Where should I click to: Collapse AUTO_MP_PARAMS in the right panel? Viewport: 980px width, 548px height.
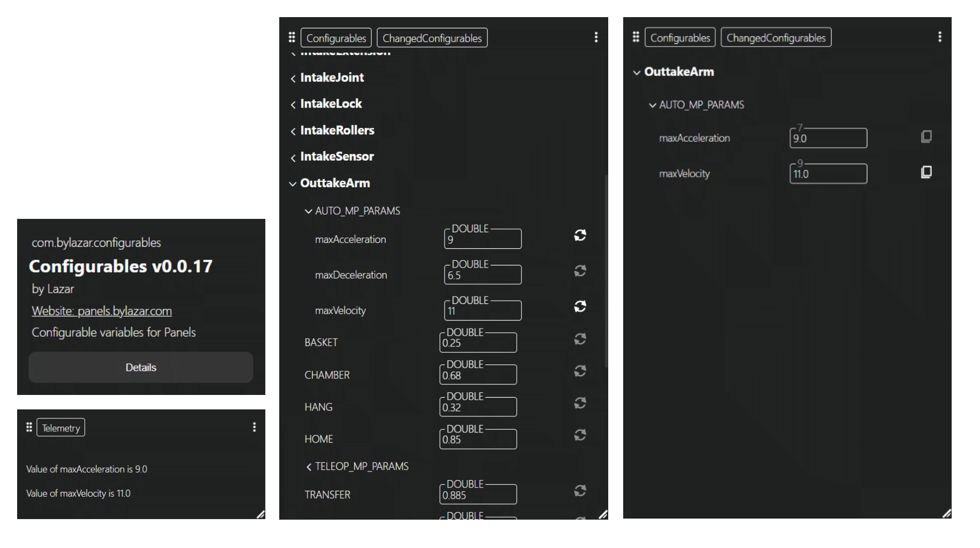696,105
